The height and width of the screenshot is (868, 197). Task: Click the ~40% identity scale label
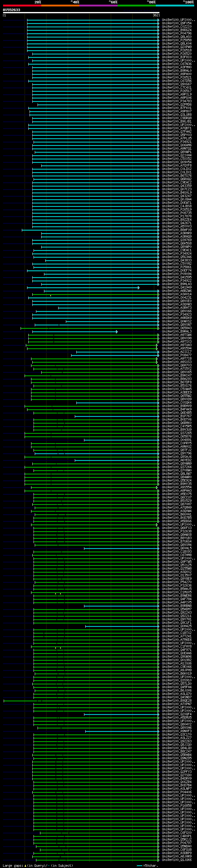tap(75, 2)
